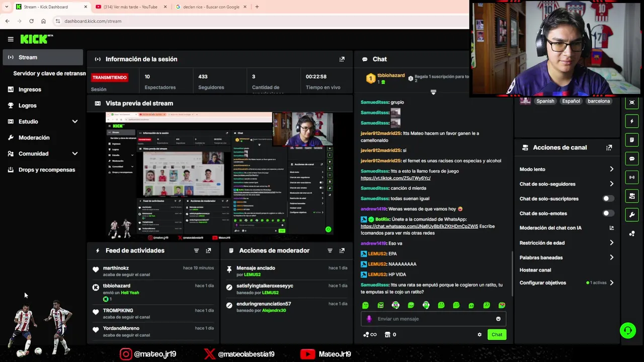This screenshot has height=362, width=644.
Task: Open Configurar objetivos settings
Action: point(567,283)
